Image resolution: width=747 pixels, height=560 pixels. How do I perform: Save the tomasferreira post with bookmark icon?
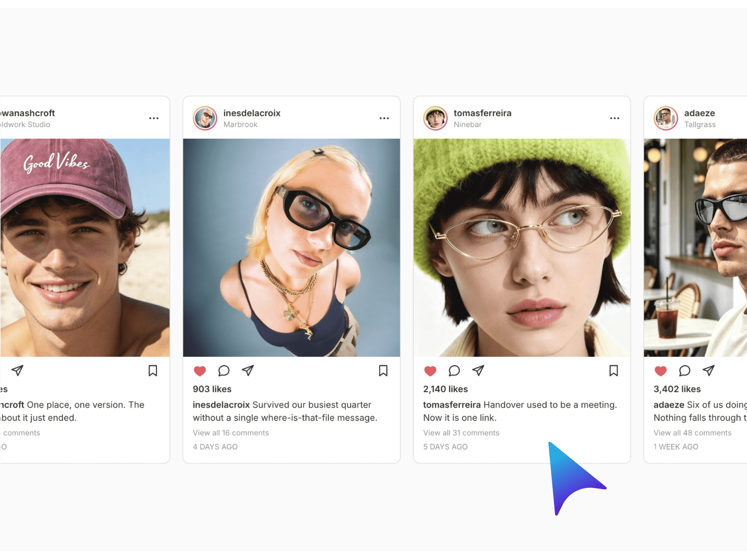click(x=613, y=371)
